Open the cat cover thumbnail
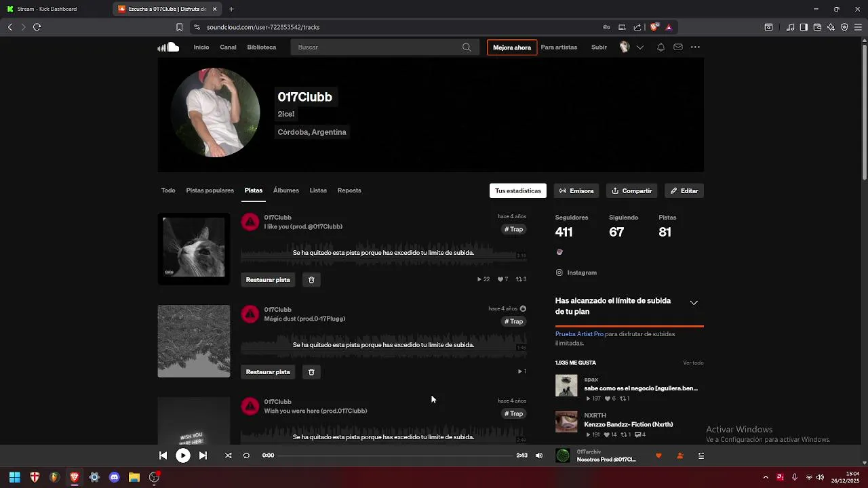The width and height of the screenshot is (868, 488). (x=194, y=249)
